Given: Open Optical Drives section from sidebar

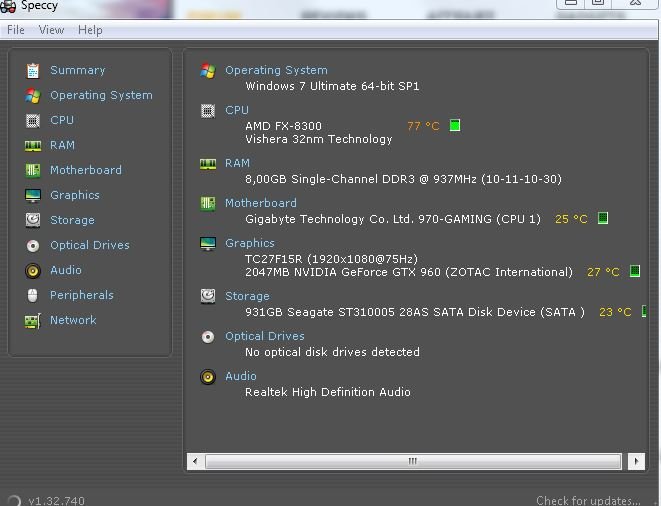Looking at the screenshot, I should click(x=90, y=245).
